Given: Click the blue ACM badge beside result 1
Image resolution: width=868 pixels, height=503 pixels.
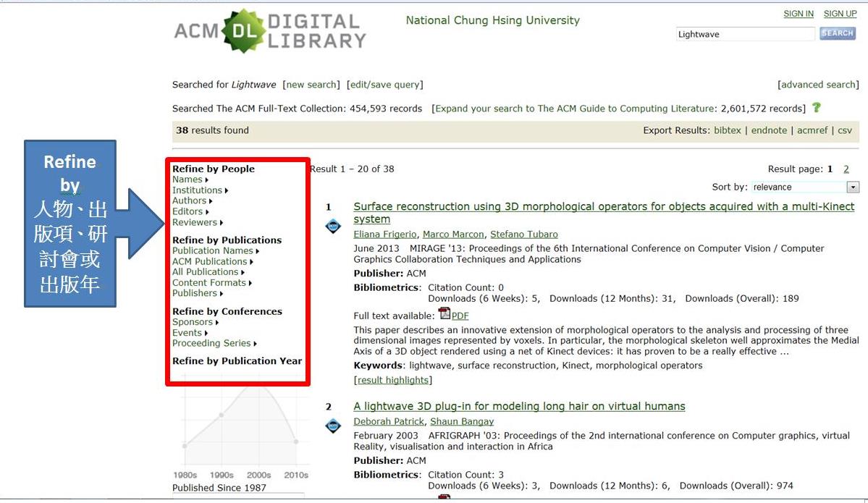Looking at the screenshot, I should [x=333, y=226].
